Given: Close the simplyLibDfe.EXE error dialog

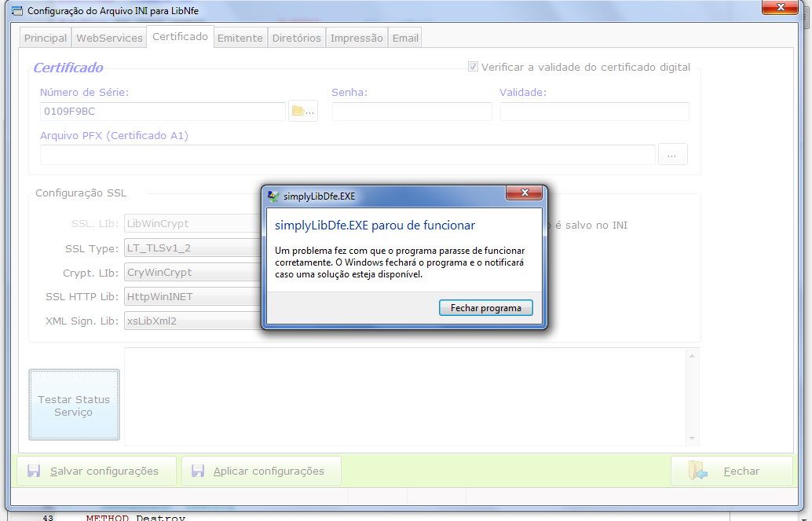Looking at the screenshot, I should pyautogui.click(x=524, y=193).
